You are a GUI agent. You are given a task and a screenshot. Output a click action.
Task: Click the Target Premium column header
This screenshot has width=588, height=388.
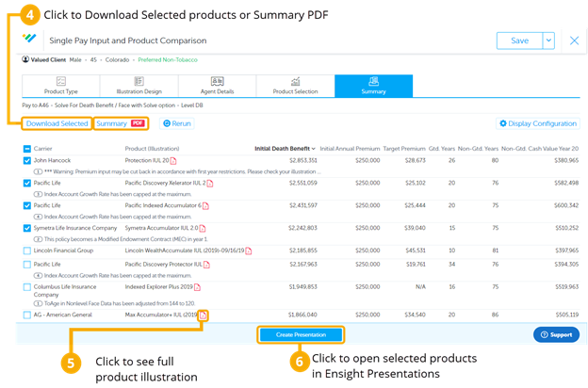tap(404, 149)
